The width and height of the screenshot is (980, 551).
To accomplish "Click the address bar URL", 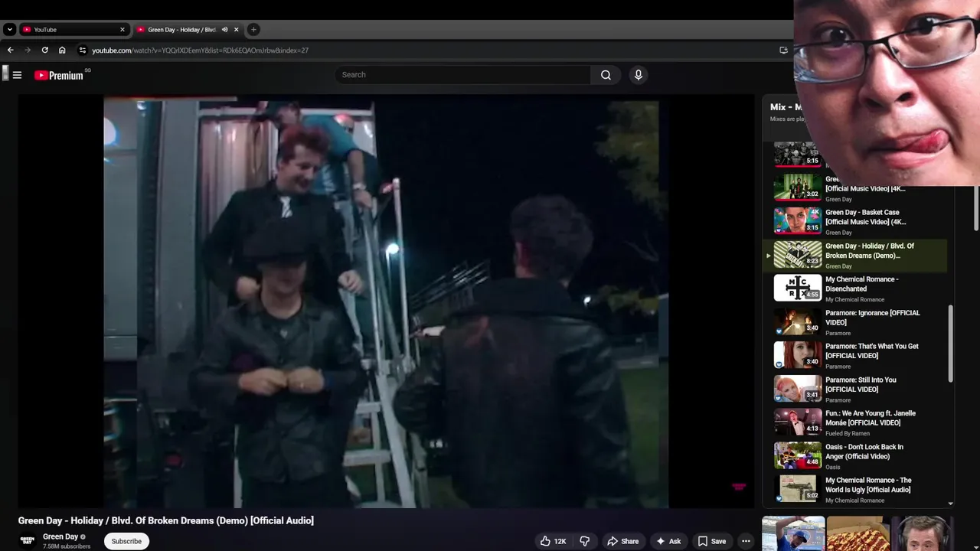I will click(x=200, y=50).
